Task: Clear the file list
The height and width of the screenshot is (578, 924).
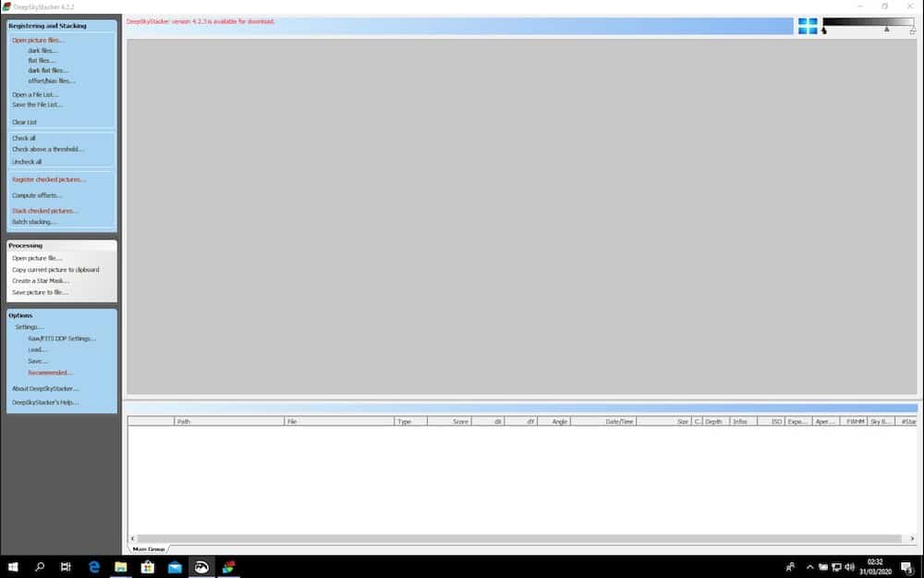Action: pyautogui.click(x=24, y=122)
